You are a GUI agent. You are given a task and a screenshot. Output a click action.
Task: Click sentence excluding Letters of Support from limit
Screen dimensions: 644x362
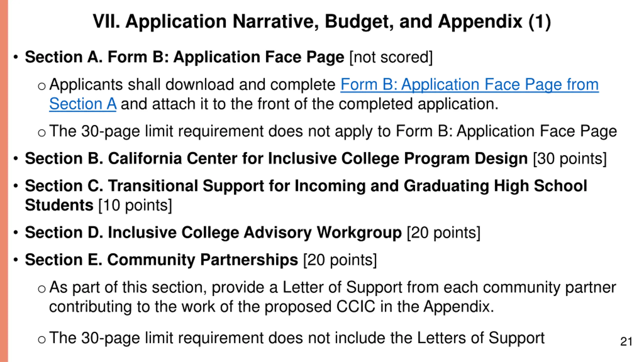(x=297, y=338)
